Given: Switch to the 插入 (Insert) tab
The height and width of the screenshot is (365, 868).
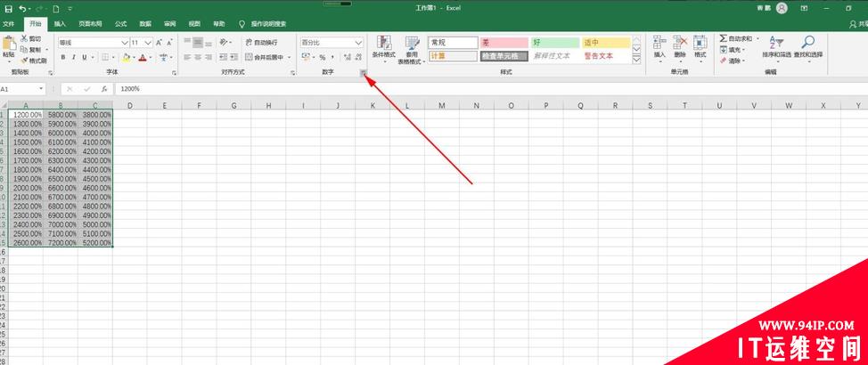Looking at the screenshot, I should (60, 24).
